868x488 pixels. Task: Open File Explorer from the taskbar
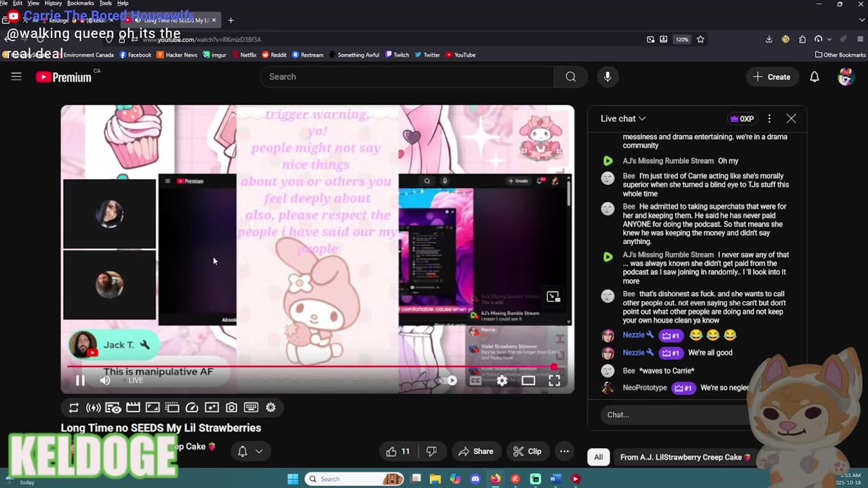pyautogui.click(x=435, y=479)
